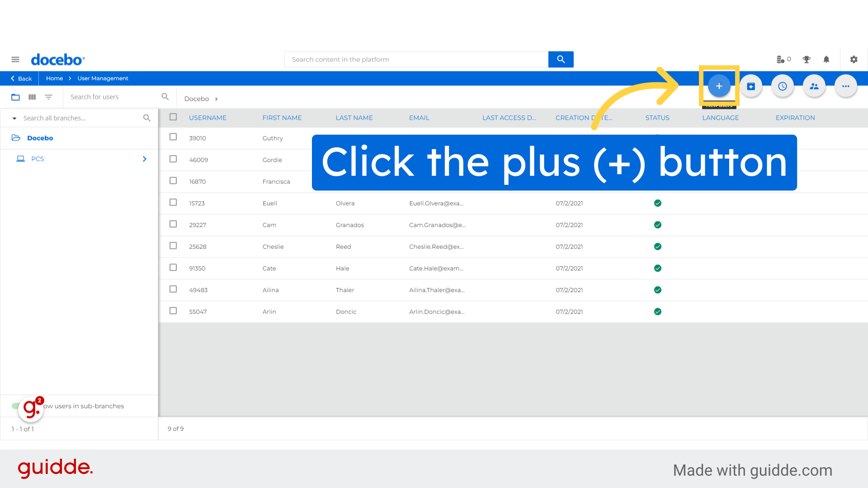Click the hamburger menu icon
This screenshot has width=868, height=488.
pos(15,59)
